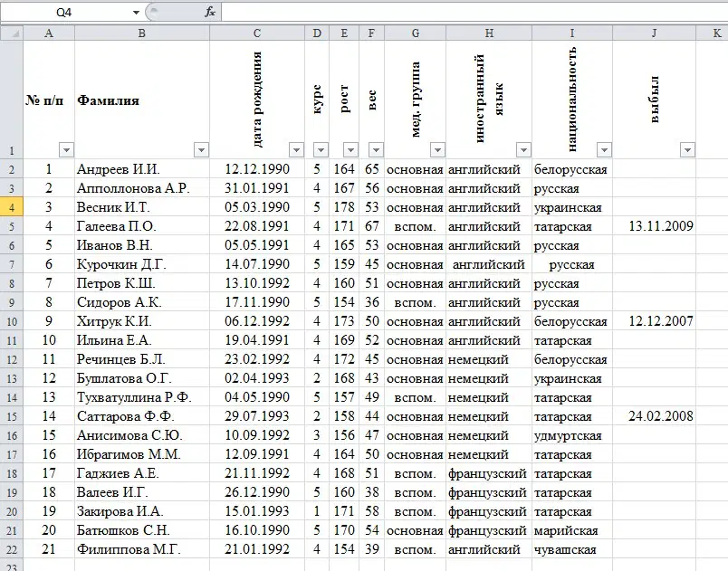Select row 4 header

click(12, 207)
